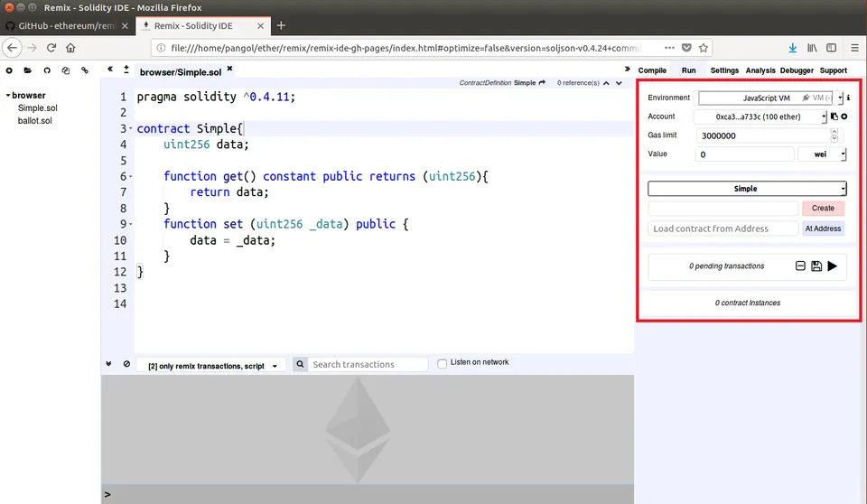Viewport: 867px width, 504px height.
Task: Focus the Value input field
Action: 744,154
